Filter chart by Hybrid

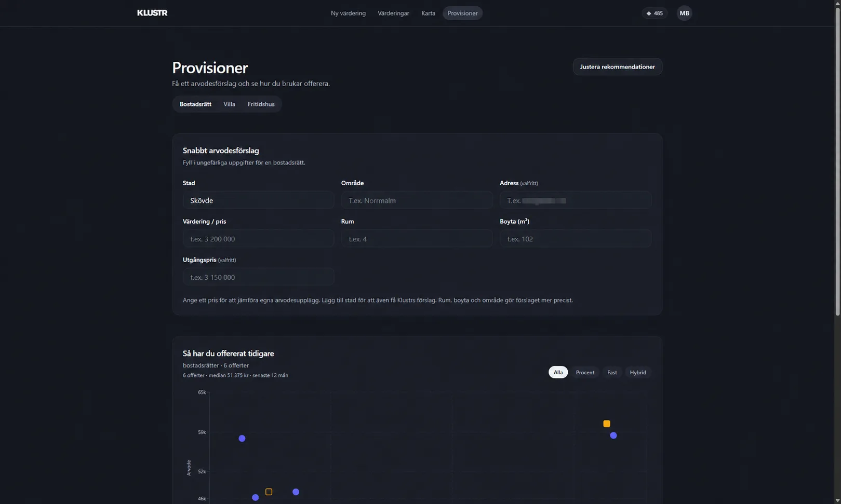point(638,373)
